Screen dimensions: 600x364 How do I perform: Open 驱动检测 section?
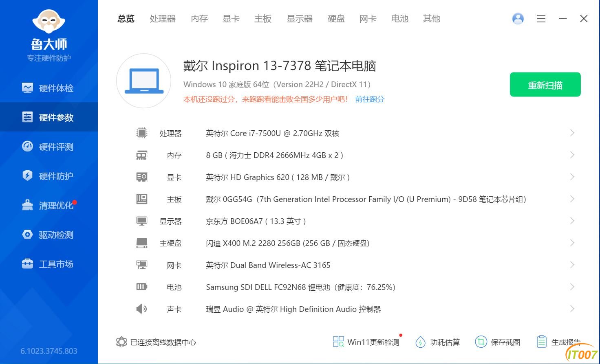pos(49,235)
